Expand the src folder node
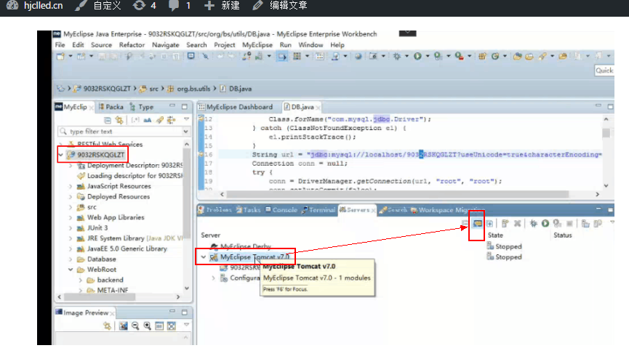 (x=71, y=207)
